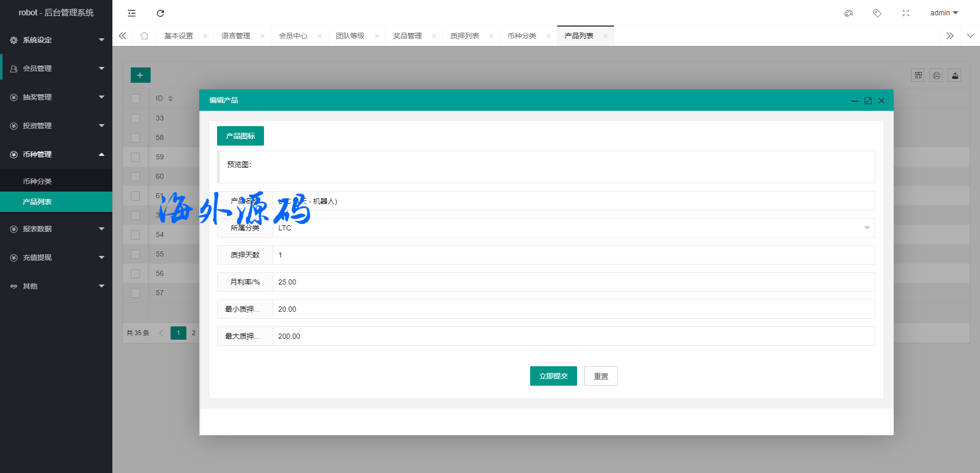Screen dimensions: 980x473
Task: Select the checkbox for row 57
Action: [x=135, y=293]
